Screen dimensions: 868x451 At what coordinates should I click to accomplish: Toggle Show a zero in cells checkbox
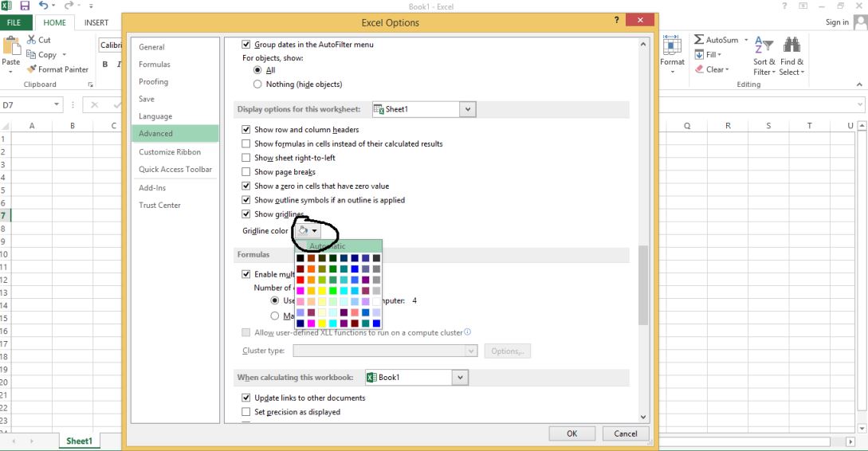[246, 186]
